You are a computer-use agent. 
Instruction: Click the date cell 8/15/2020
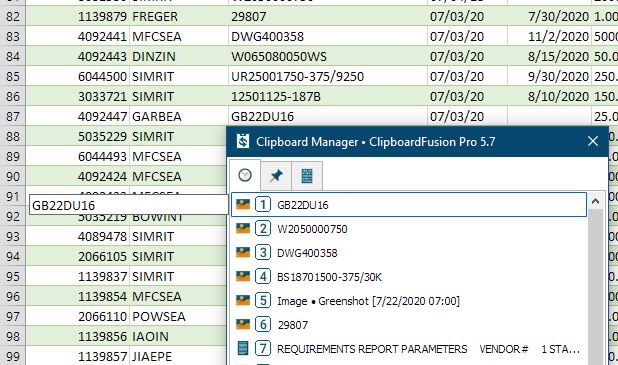click(549, 56)
